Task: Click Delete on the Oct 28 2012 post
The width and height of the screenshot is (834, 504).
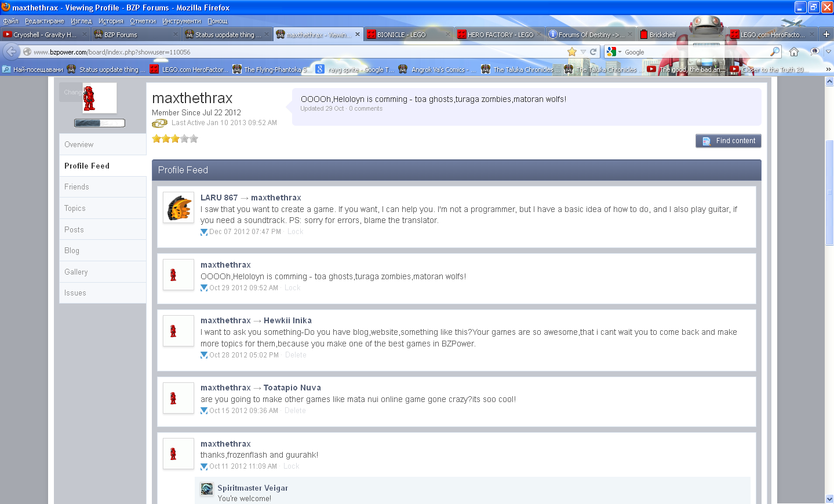Action: click(296, 355)
